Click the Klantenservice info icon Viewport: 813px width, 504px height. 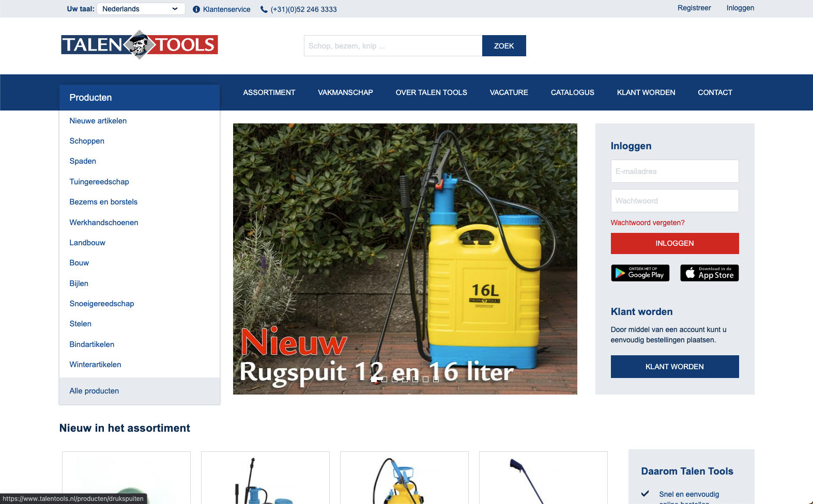[x=196, y=9]
